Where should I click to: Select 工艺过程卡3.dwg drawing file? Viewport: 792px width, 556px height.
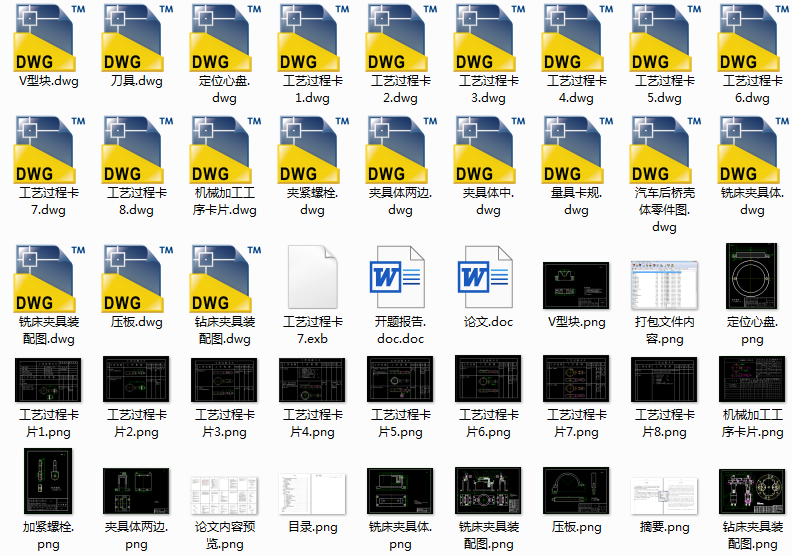pyautogui.click(x=488, y=38)
